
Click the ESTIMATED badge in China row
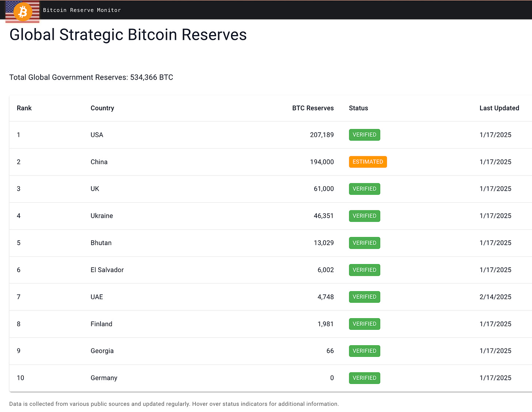pos(368,162)
